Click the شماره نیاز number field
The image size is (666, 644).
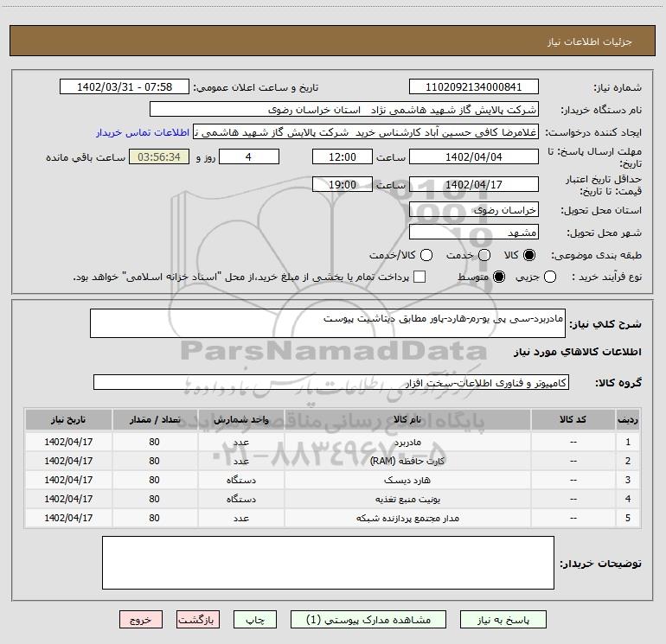click(472, 87)
